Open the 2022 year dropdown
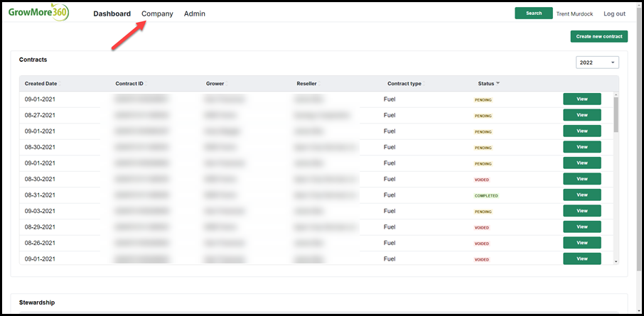This screenshot has height=316, width=644. click(x=597, y=62)
